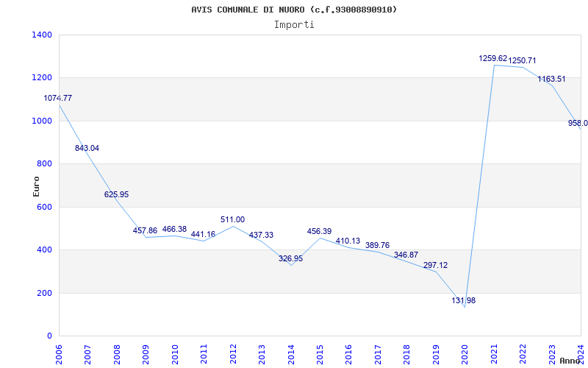Click the 2012 year tick label
The width and height of the screenshot is (588, 368).
(x=233, y=353)
